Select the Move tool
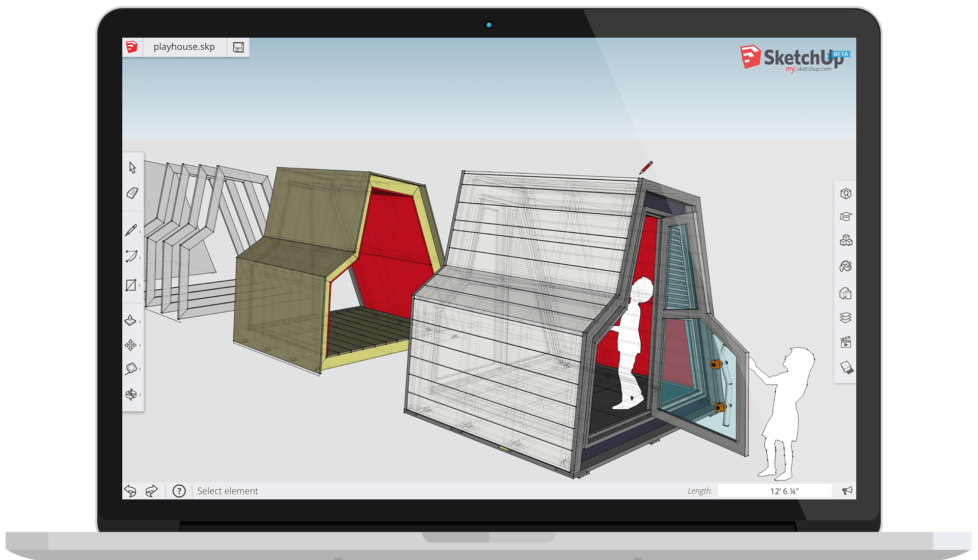978x560 pixels. (130, 345)
